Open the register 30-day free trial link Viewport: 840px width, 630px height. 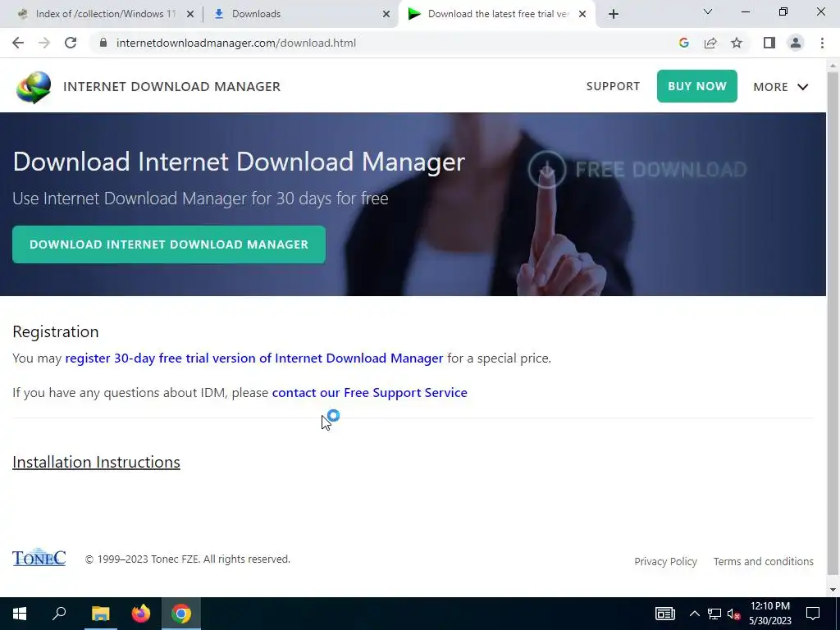(x=254, y=358)
